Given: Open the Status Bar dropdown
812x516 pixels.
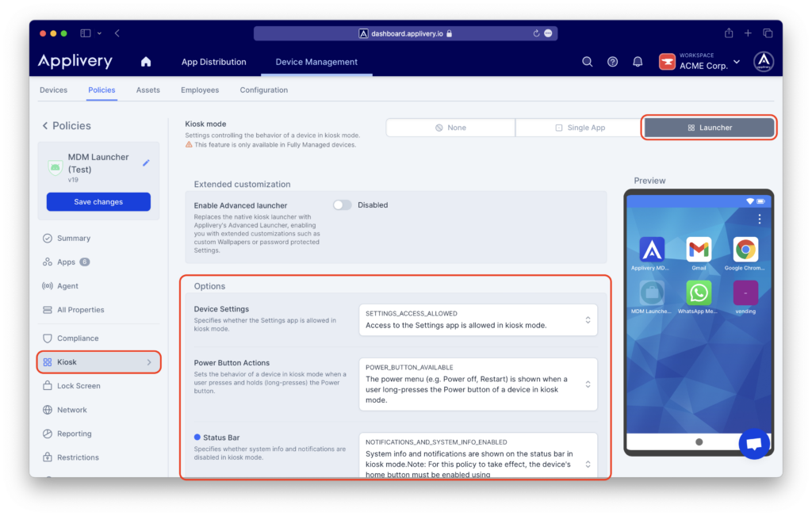Looking at the screenshot, I should click(478, 456).
